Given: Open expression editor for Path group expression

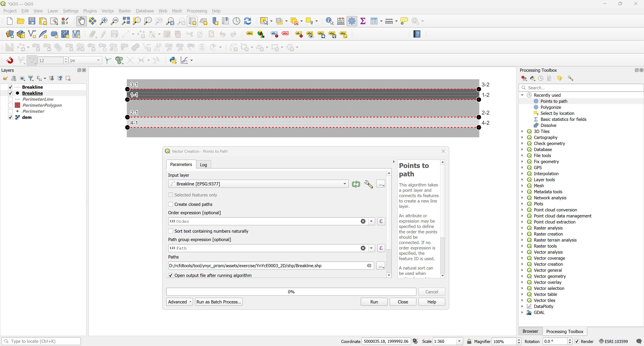Looking at the screenshot, I should pyautogui.click(x=381, y=248).
